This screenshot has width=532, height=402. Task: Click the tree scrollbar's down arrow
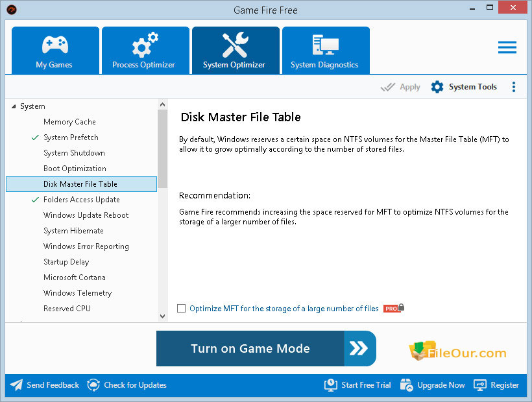(x=162, y=316)
